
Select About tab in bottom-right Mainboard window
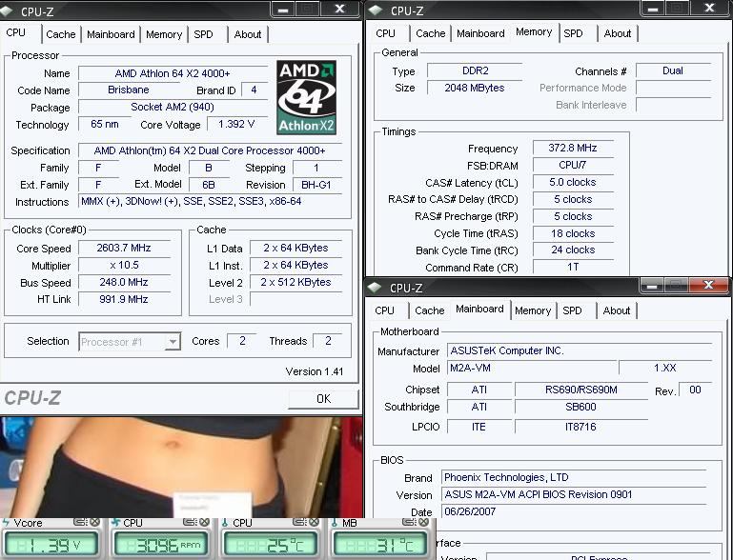click(x=617, y=310)
